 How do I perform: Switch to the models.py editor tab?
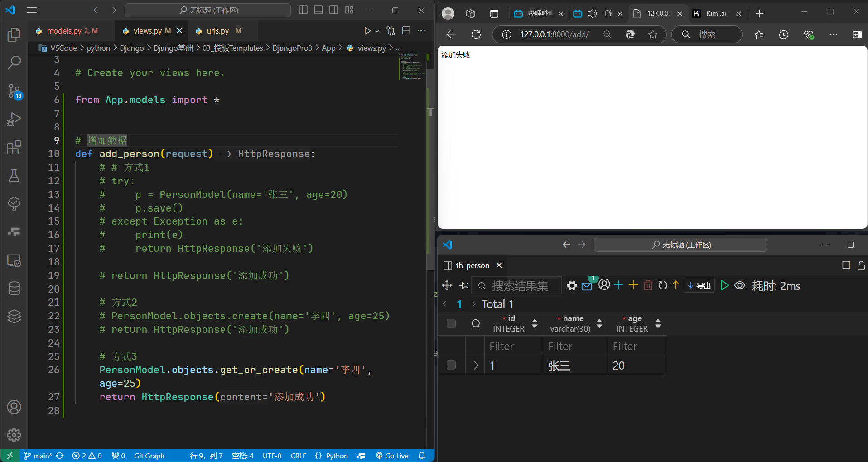(64, 31)
